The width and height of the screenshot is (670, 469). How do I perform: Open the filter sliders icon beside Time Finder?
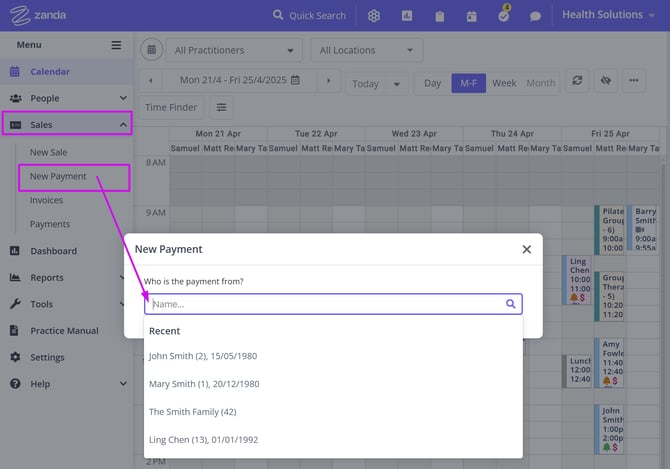tap(221, 107)
